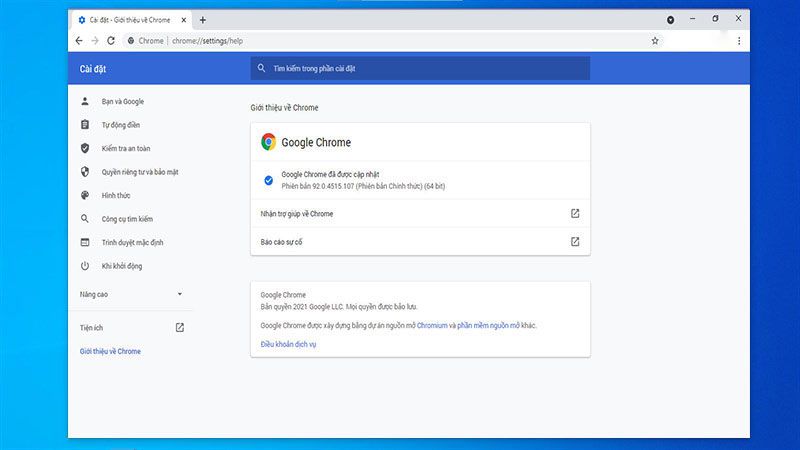This screenshot has height=450, width=800.
Task: Click the external-link icon for Báo cáo sự cố
Action: click(x=574, y=241)
